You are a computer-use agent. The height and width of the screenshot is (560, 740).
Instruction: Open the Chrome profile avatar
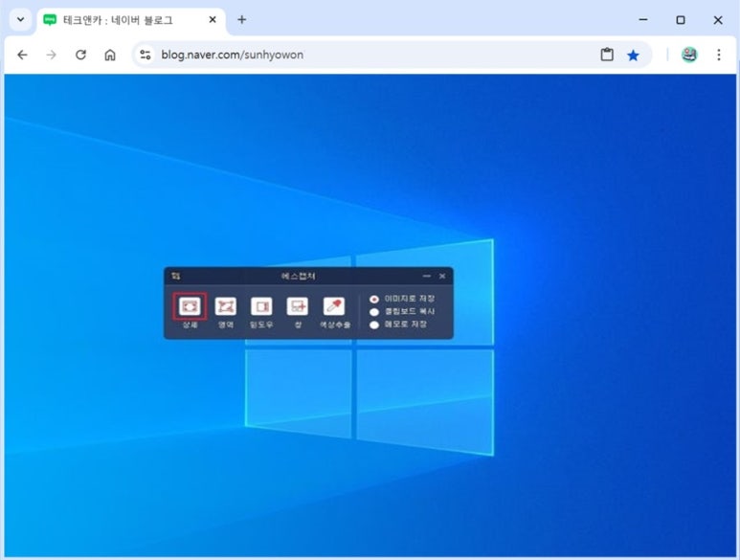point(689,55)
